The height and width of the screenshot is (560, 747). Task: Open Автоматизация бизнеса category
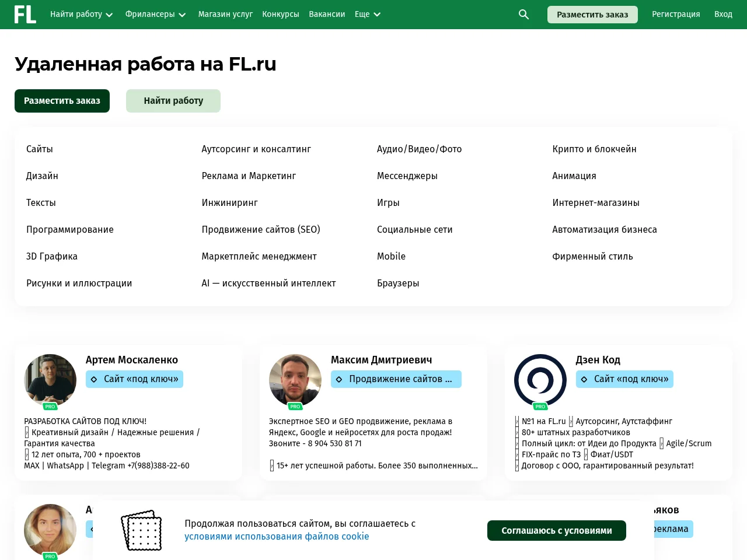click(605, 230)
